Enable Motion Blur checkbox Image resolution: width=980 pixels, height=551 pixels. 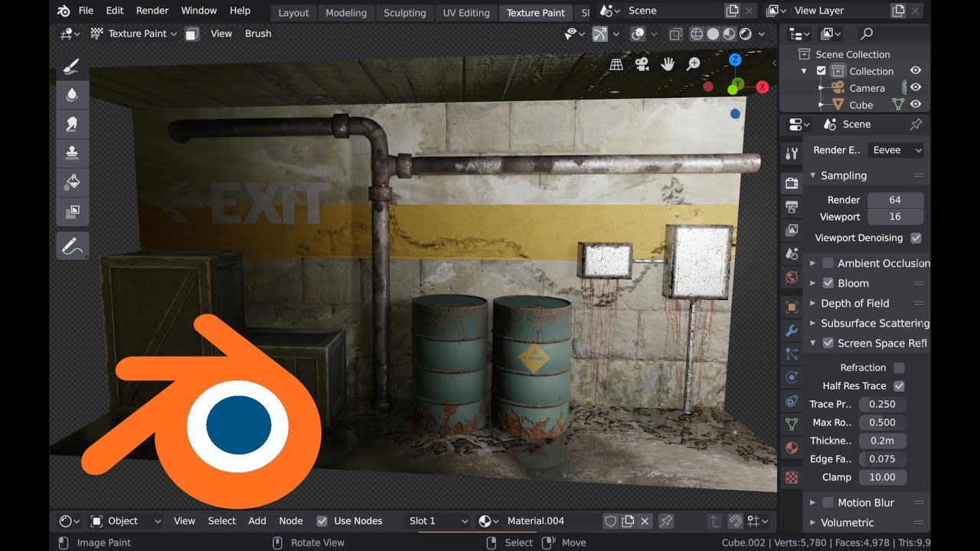[x=828, y=503]
